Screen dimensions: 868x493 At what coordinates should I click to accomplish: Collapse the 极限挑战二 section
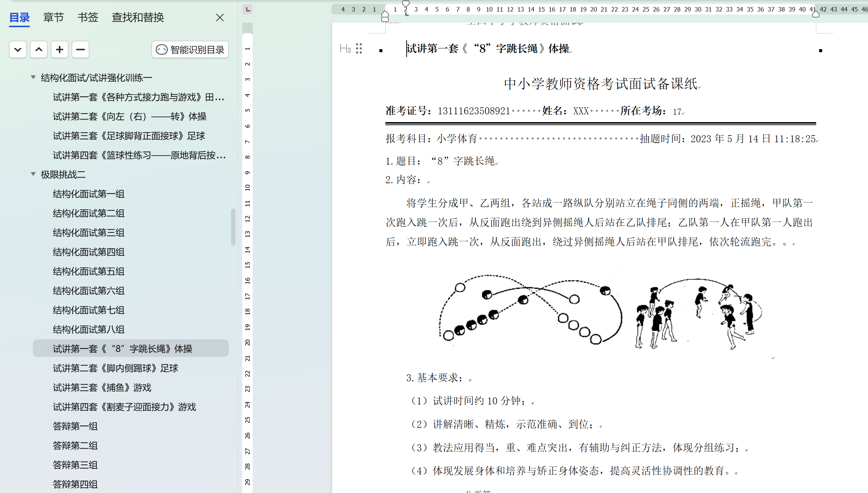click(33, 174)
